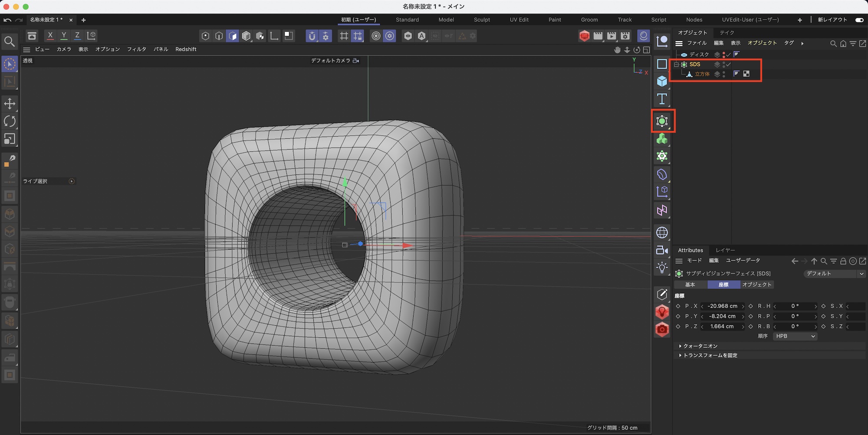Open the カメラ viewport menu
The width and height of the screenshot is (868, 435).
coord(64,49)
